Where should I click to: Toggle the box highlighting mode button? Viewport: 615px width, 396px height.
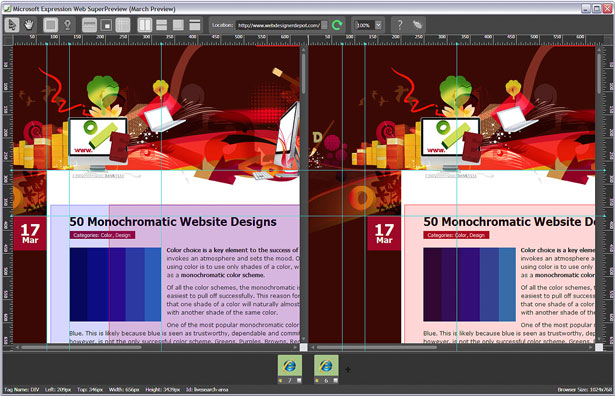tap(50, 25)
